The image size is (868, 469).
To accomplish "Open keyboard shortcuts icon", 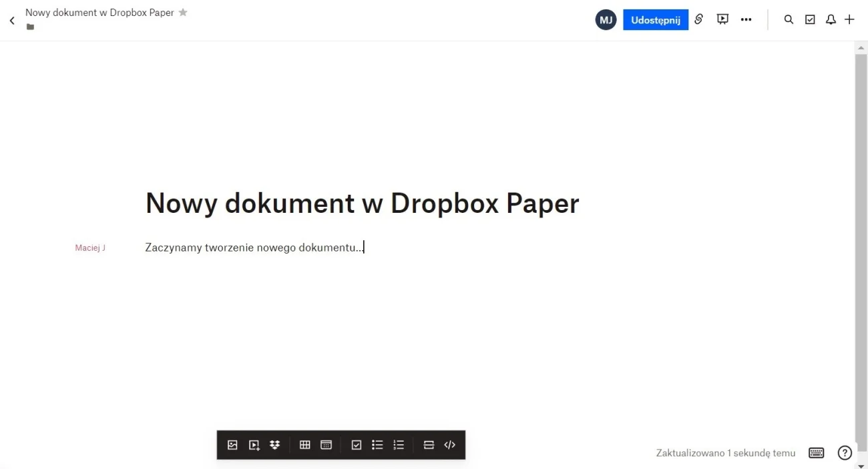I will 817,453.
